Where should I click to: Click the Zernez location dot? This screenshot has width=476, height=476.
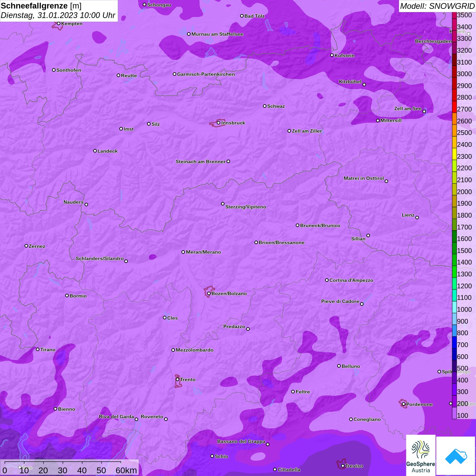click(26, 246)
